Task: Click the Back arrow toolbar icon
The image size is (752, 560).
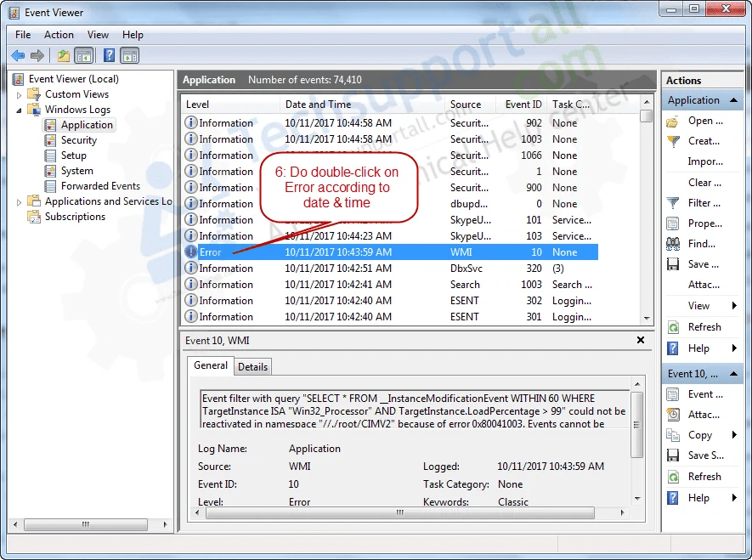Action: tap(18, 55)
